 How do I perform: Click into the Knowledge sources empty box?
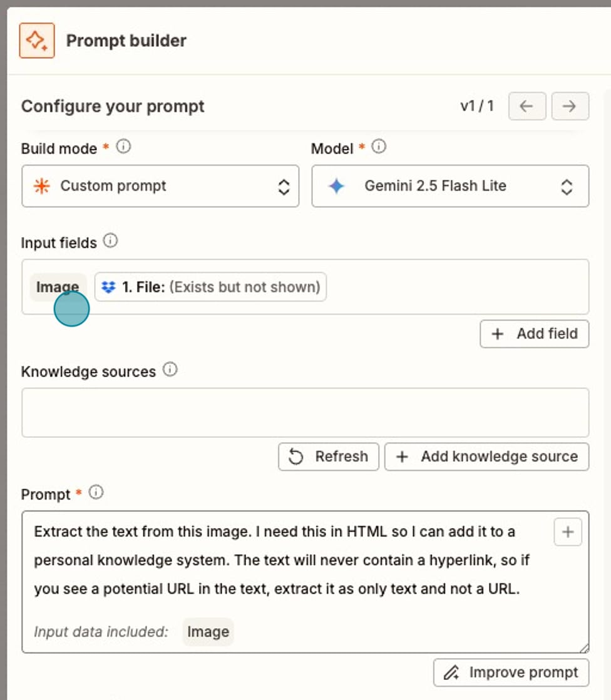305,413
